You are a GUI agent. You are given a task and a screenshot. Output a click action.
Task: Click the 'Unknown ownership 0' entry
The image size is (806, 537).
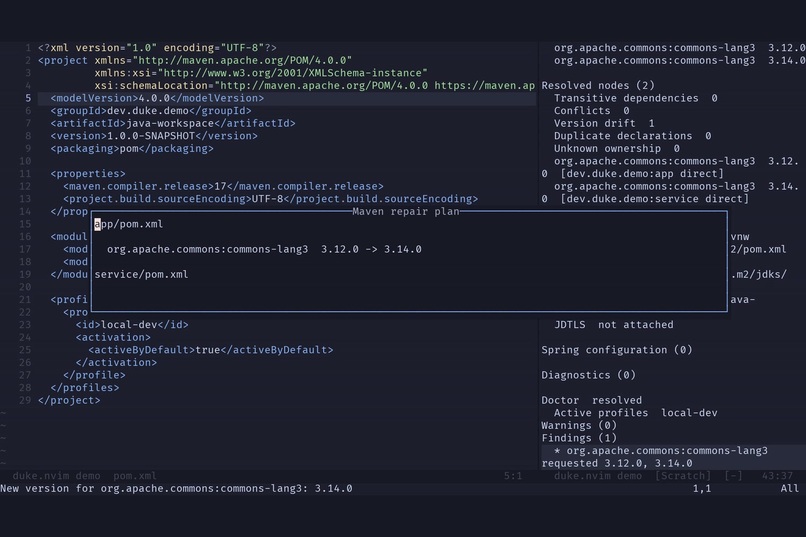pyautogui.click(x=617, y=149)
